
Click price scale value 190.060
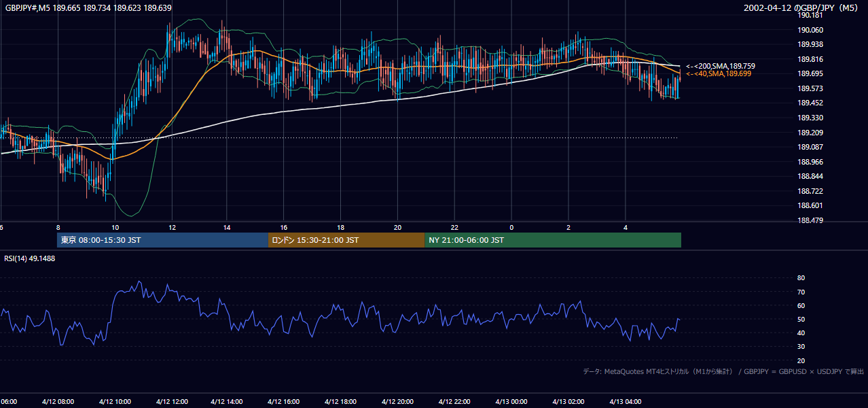click(x=810, y=30)
